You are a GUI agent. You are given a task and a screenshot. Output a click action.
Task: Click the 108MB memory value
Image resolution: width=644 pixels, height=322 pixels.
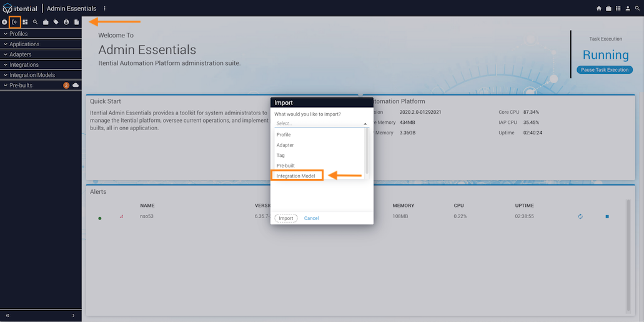pos(401,216)
